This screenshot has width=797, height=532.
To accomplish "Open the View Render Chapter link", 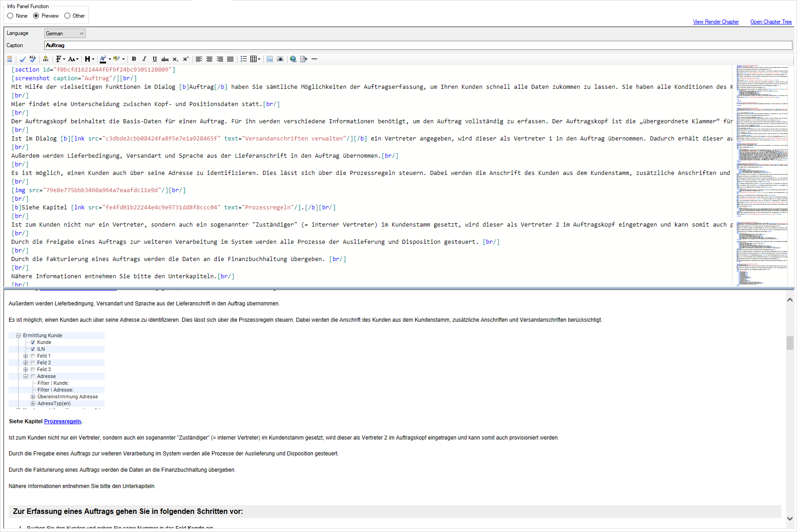I will pyautogui.click(x=716, y=22).
